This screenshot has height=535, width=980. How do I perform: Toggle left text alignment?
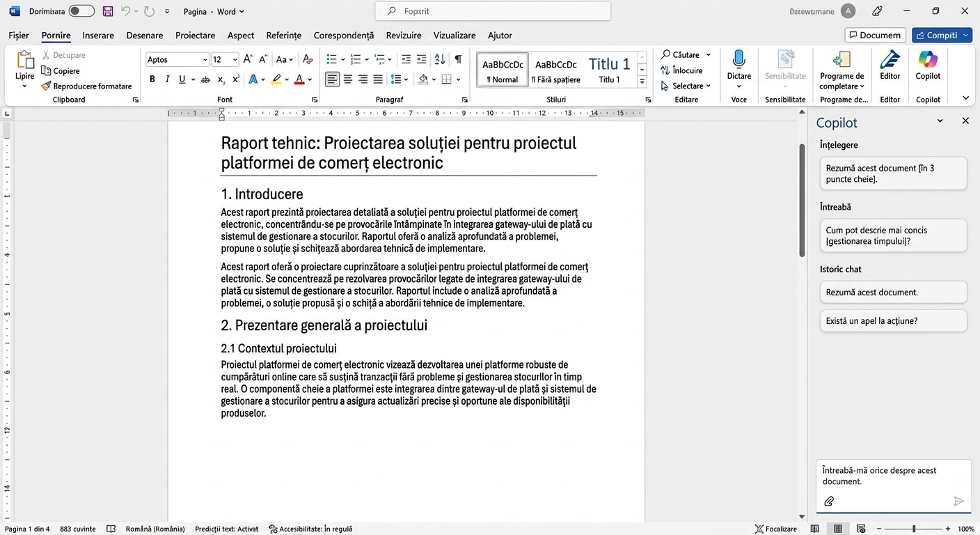click(x=333, y=79)
